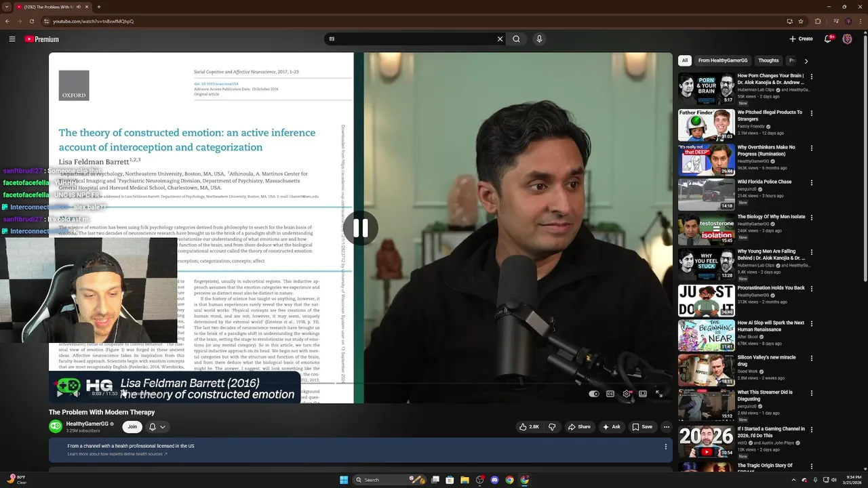Image resolution: width=868 pixels, height=488 pixels.
Task: Start voice search with microphone icon
Action: [x=539, y=39]
